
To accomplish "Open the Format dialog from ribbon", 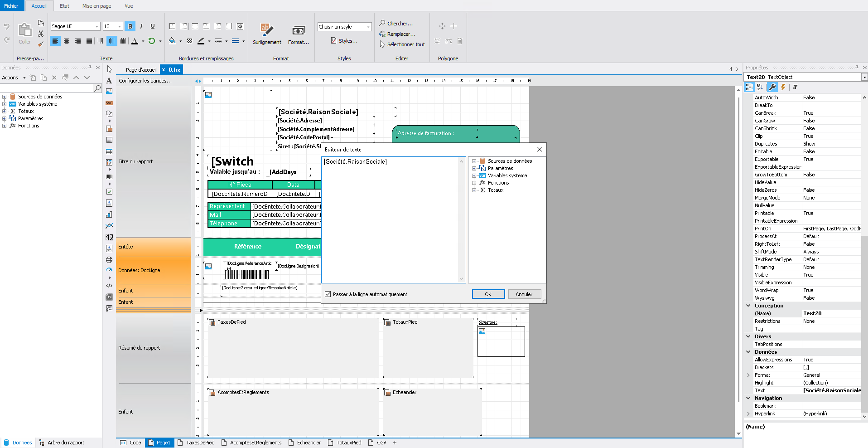I will coord(299,31).
